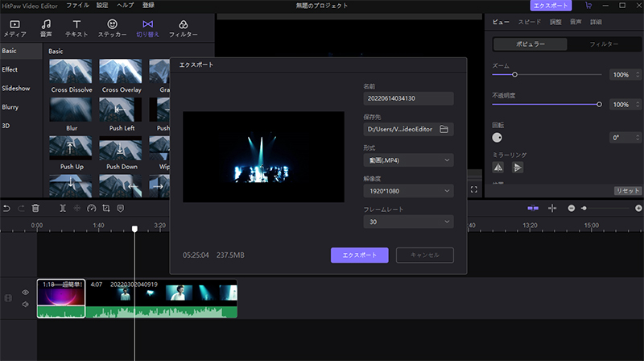The image size is (644, 361).
Task: Switch to the フィルター toggle in view panel
Action: (604, 43)
